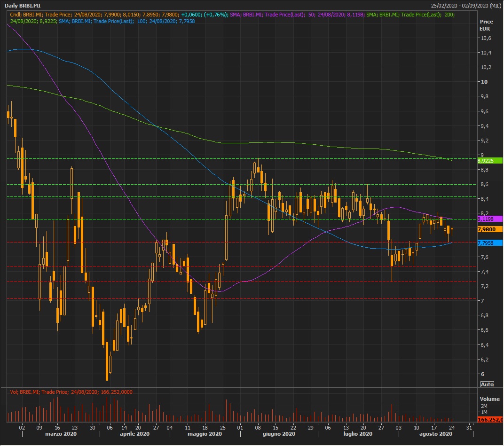Click the agosto 2020 month label
Screen dimensions: 504x446
(436, 434)
